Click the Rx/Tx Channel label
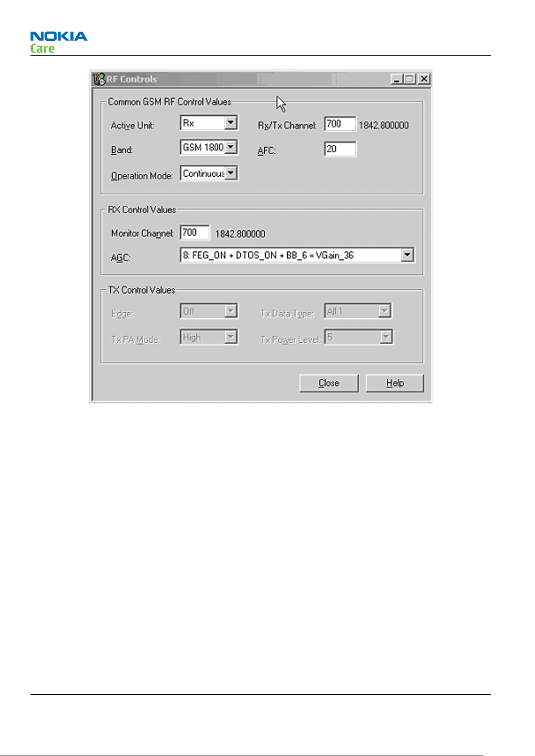This screenshot has height=756, width=535. click(287, 126)
